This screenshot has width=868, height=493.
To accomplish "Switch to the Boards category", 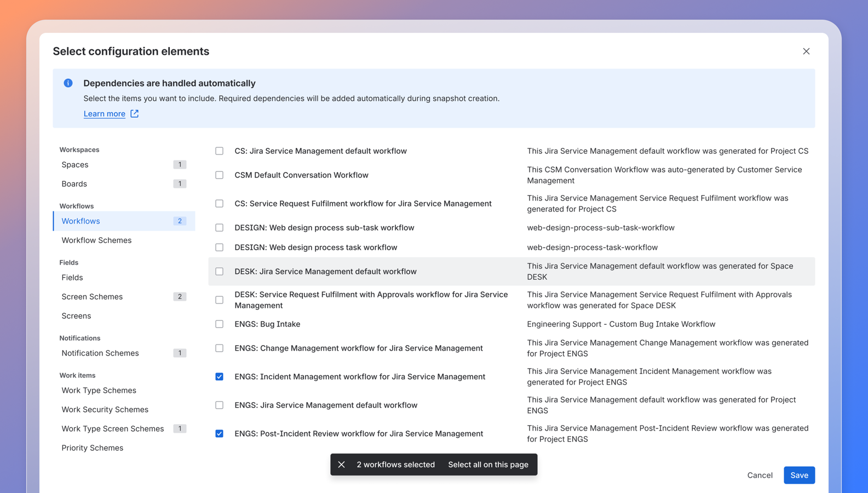I will point(124,184).
